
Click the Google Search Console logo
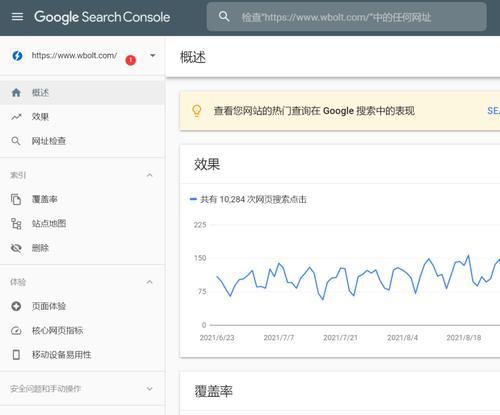tap(102, 17)
